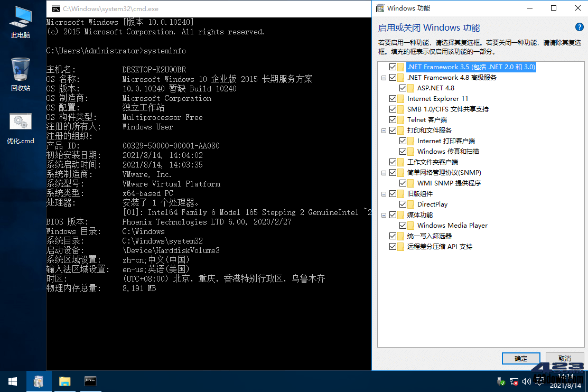Collapse the .NET Framework 4.8 高级服务 node

(x=383, y=77)
